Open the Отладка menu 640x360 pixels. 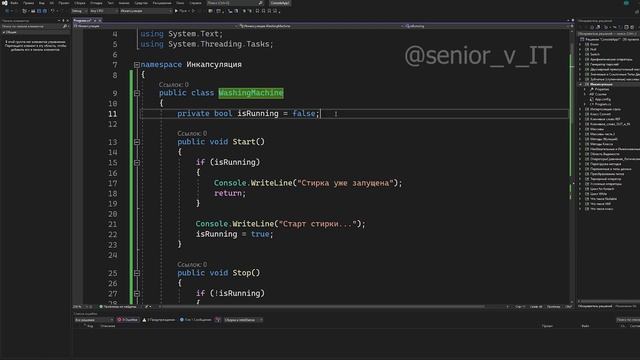click(x=96, y=3)
